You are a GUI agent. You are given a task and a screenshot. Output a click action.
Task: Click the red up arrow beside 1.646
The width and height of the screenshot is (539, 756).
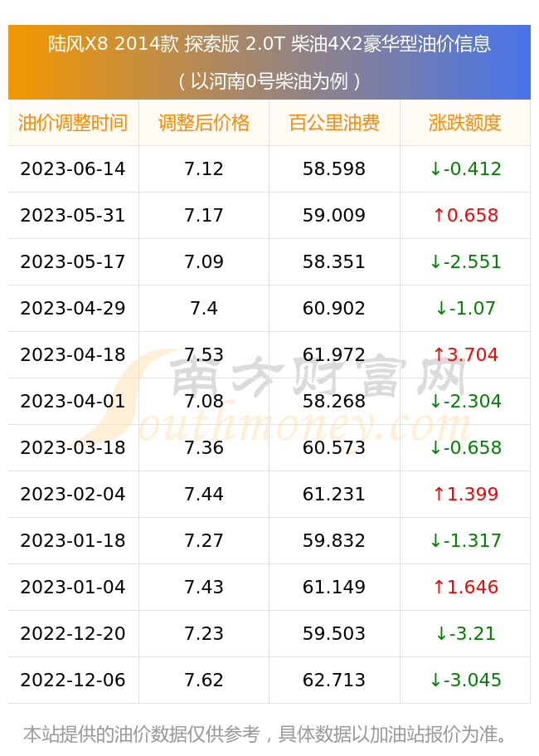pyautogui.click(x=439, y=588)
